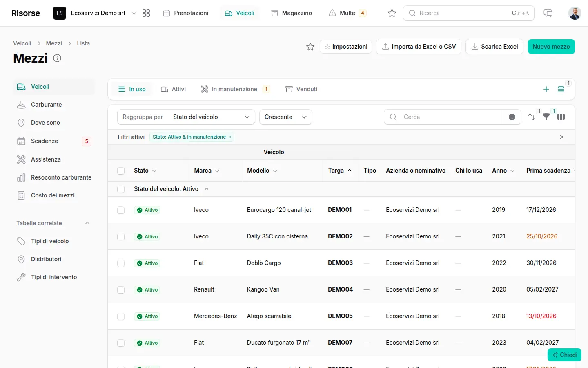Viewport: 588px width, 368px height.
Task: Click the favorites star in the top navigation
Action: click(x=392, y=13)
